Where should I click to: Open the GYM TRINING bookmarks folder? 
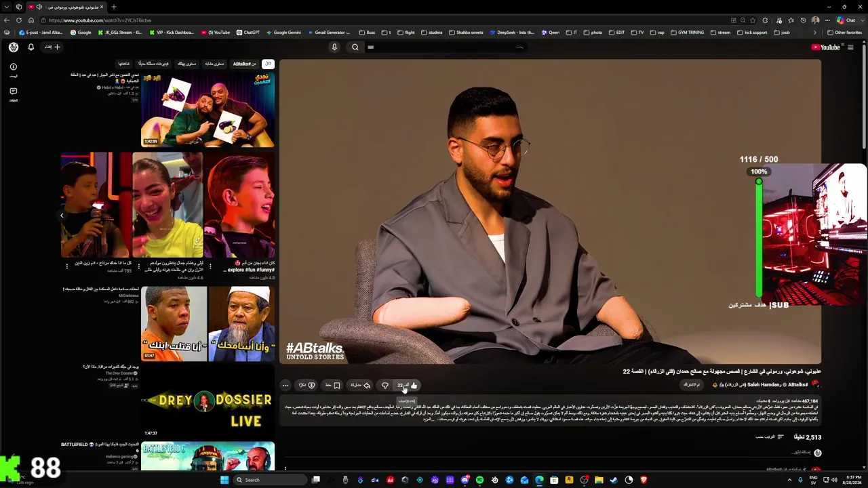687,33
